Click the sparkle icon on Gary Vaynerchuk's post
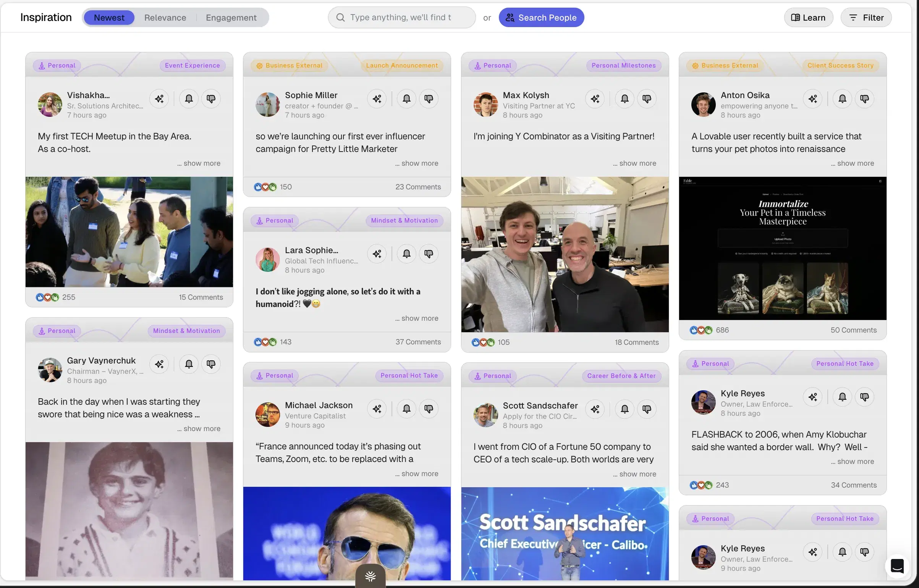 click(159, 364)
